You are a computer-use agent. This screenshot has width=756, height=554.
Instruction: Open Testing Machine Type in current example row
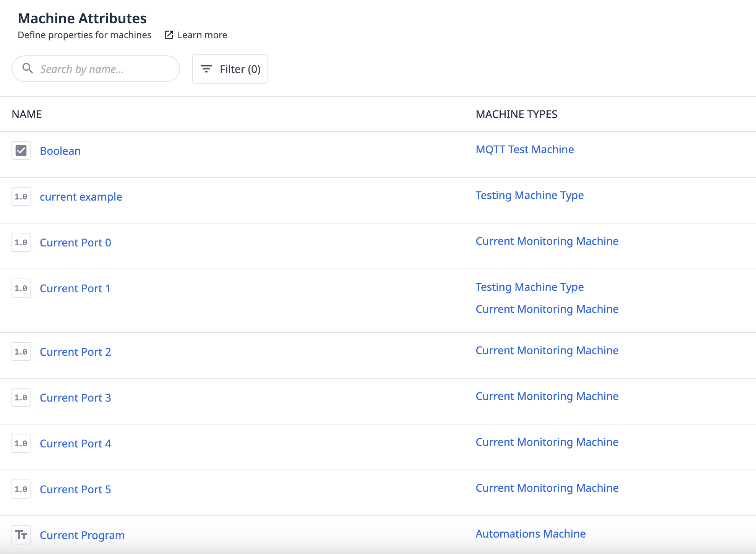tap(529, 195)
